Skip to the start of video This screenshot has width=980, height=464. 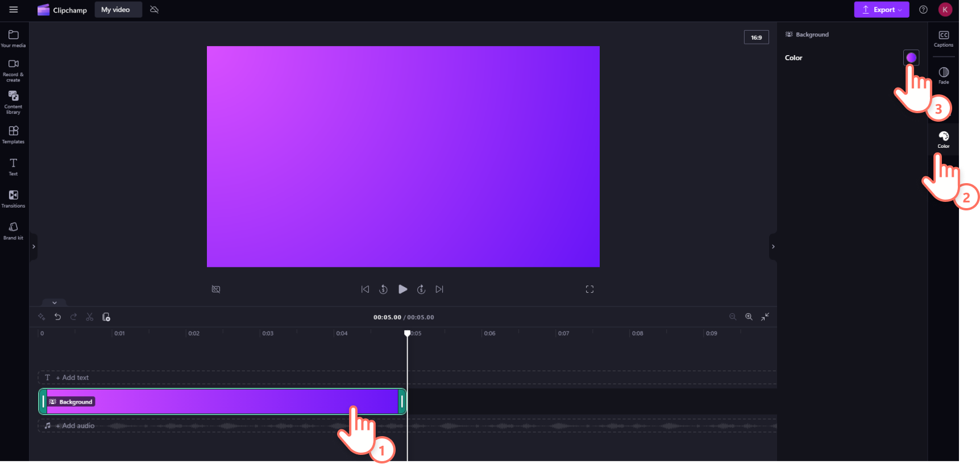pos(366,289)
